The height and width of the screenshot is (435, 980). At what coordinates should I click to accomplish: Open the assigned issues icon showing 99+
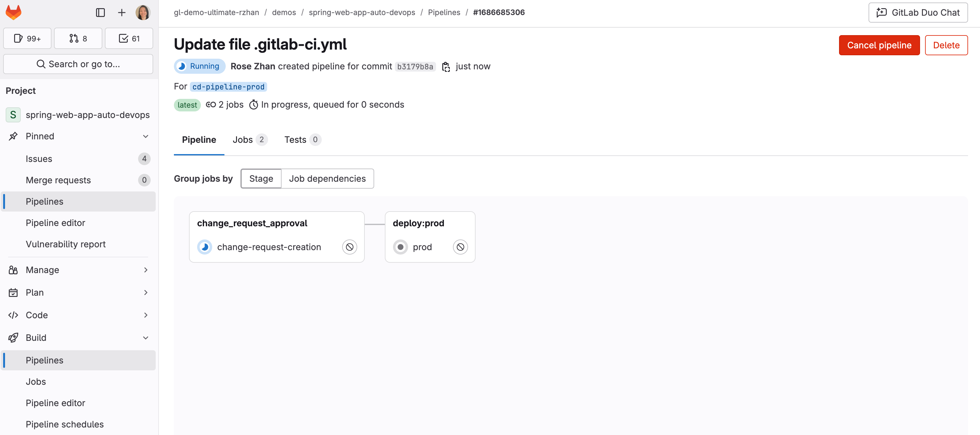27,38
